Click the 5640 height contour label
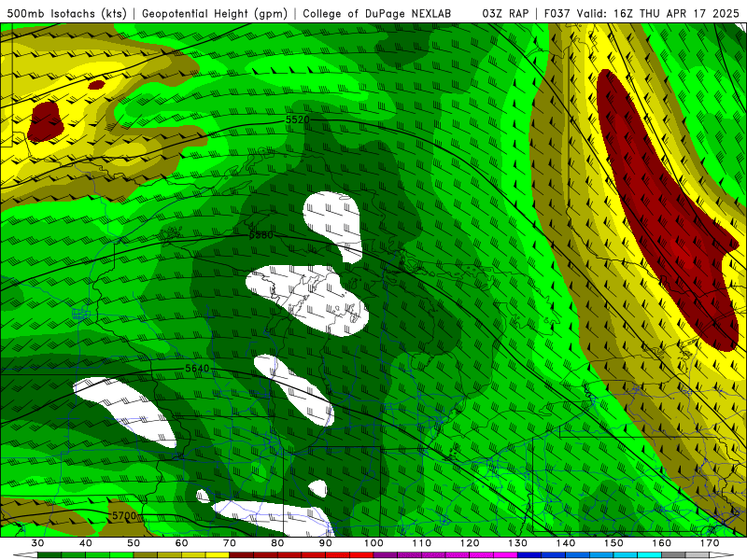Image resolution: width=747 pixels, height=560 pixels. tap(197, 369)
